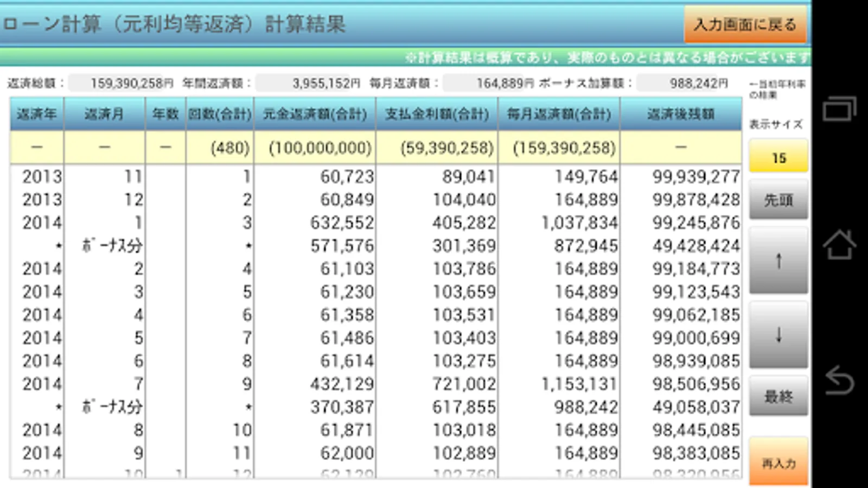
Task: Open the recent apps icon
Action: point(839,108)
